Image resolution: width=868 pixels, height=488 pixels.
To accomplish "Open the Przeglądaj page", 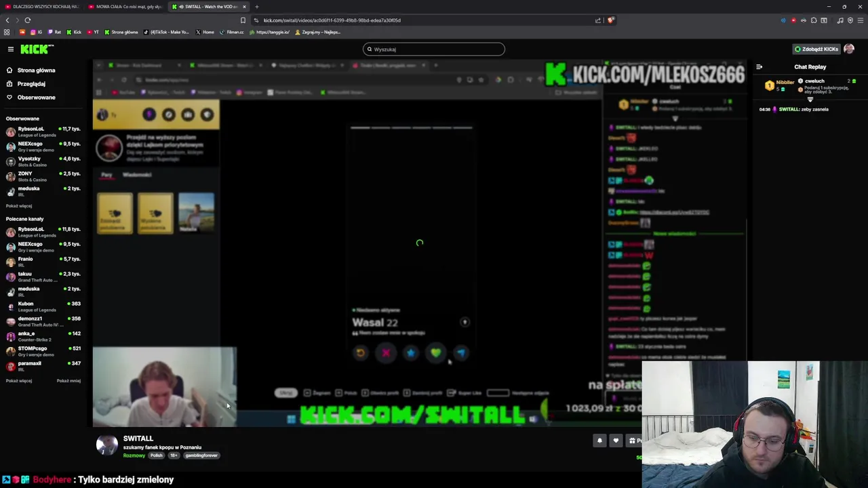I will click(x=31, y=84).
